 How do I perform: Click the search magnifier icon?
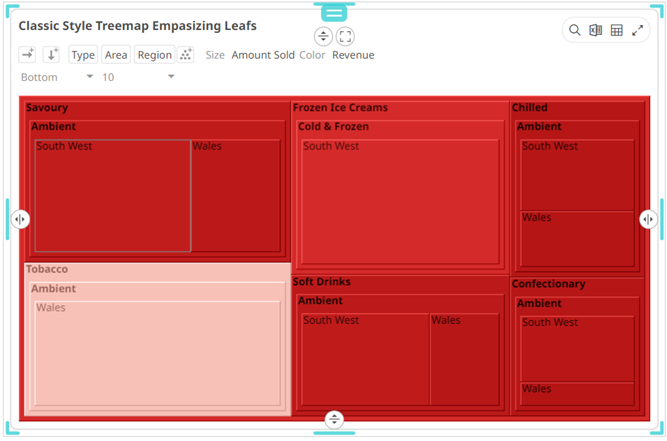(x=574, y=30)
